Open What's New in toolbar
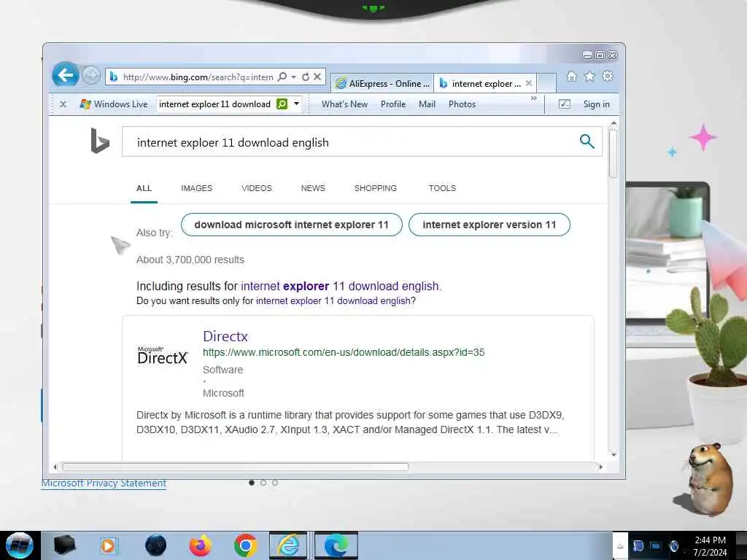Image resolution: width=747 pixels, height=560 pixels. [x=344, y=104]
